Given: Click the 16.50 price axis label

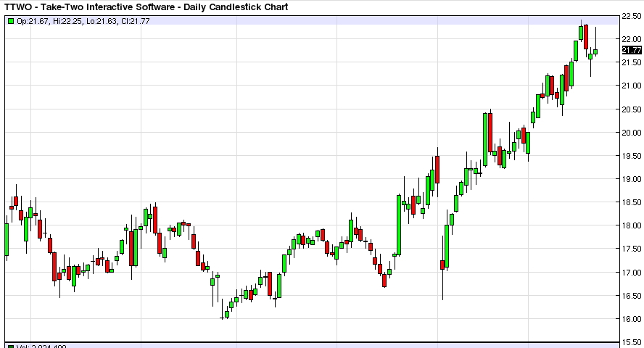Looking at the screenshot, I should [x=632, y=296].
